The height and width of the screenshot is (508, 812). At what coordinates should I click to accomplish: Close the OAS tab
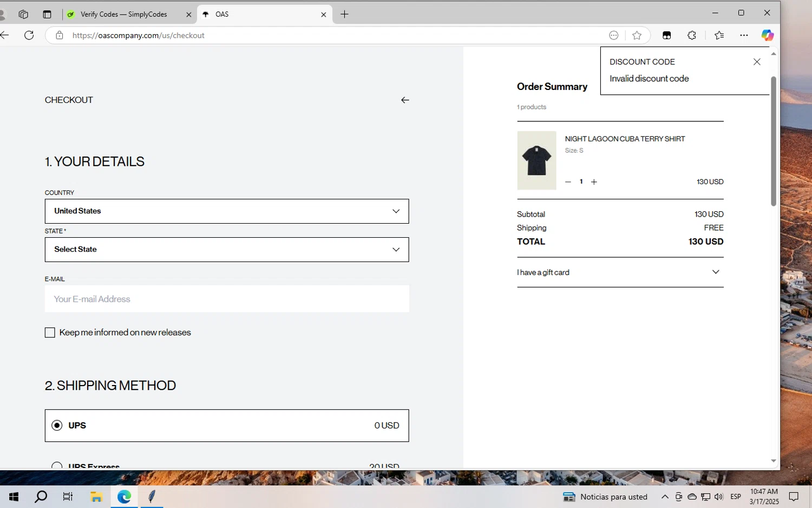coord(323,15)
